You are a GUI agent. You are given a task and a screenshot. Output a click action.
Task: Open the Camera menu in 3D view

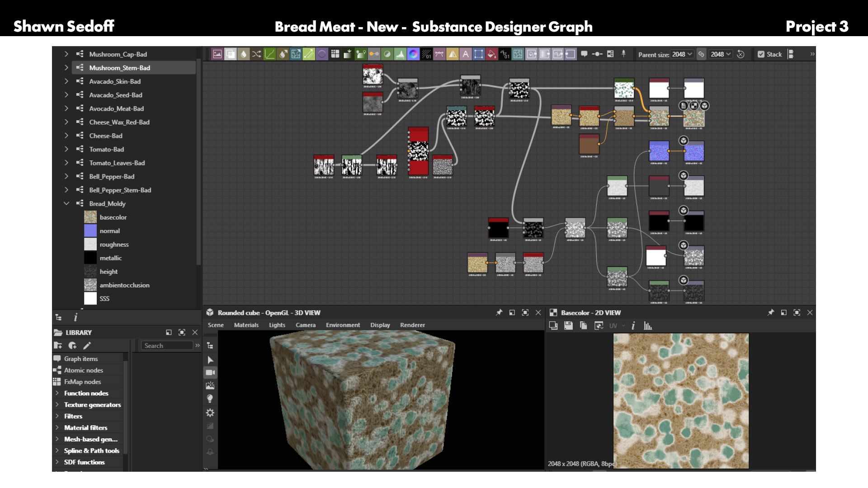pos(306,325)
